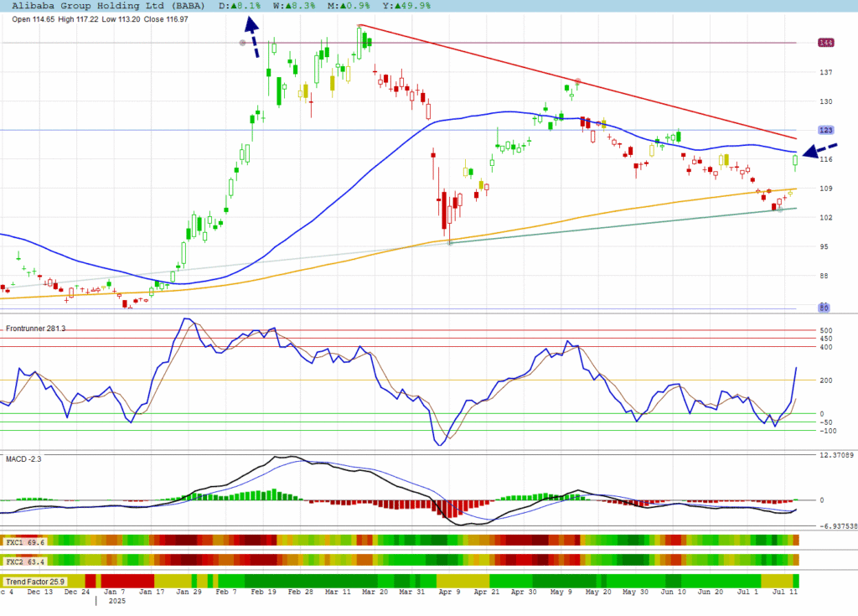The height and width of the screenshot is (616, 858).
Task: Click the Dec 24 date label
Action: [76, 592]
